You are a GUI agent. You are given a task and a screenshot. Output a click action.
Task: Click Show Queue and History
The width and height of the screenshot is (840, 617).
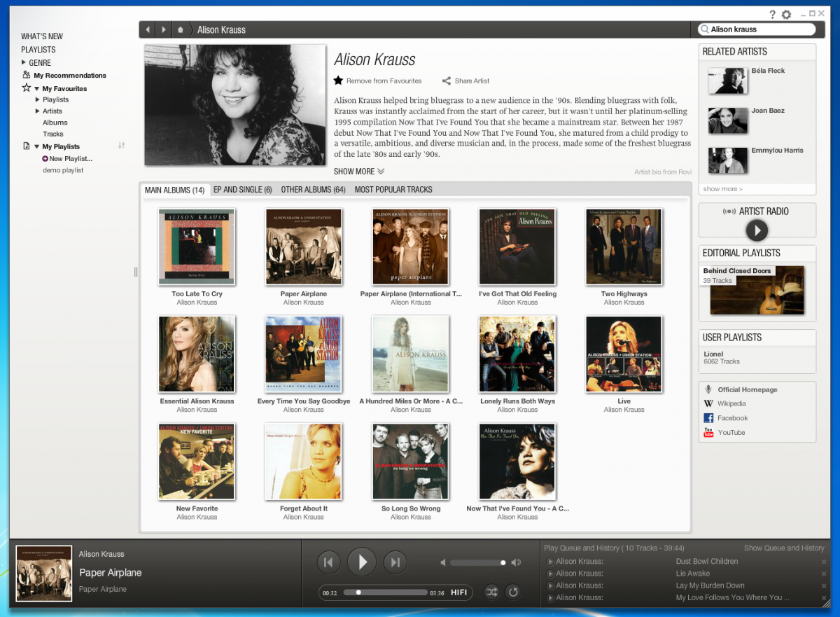(x=783, y=548)
